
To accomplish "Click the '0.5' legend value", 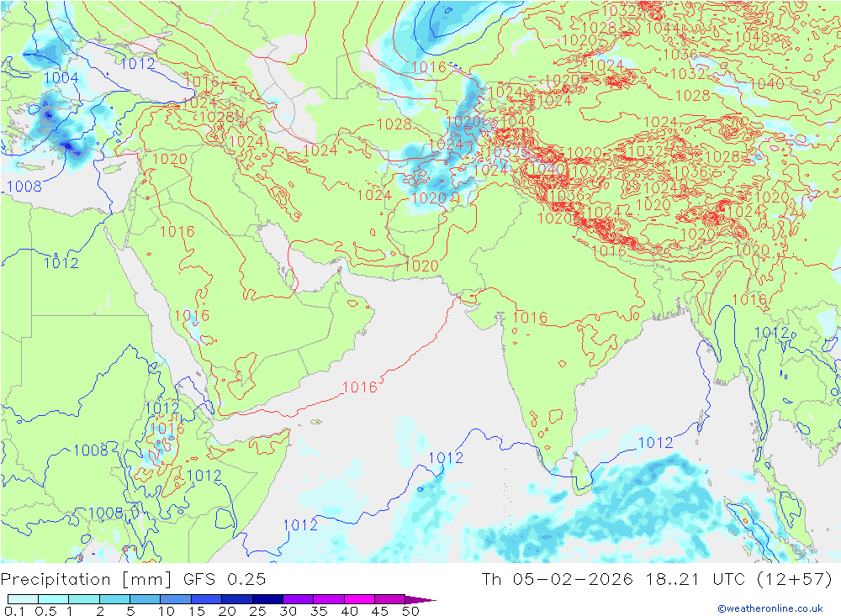I will [45, 611].
